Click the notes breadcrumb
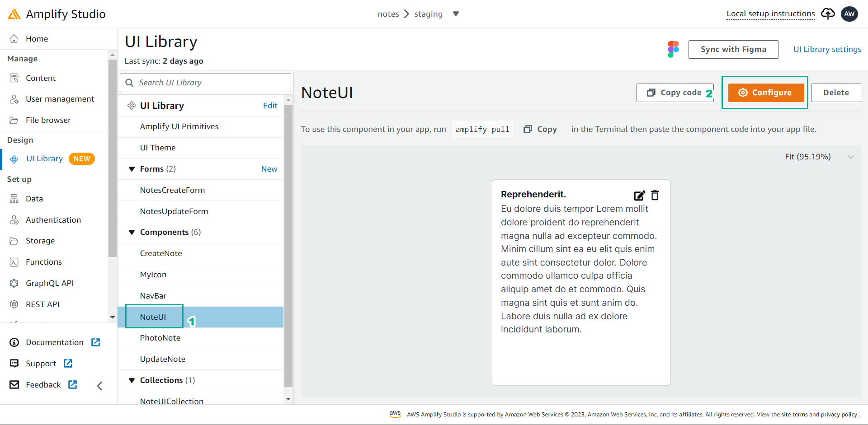 point(388,14)
